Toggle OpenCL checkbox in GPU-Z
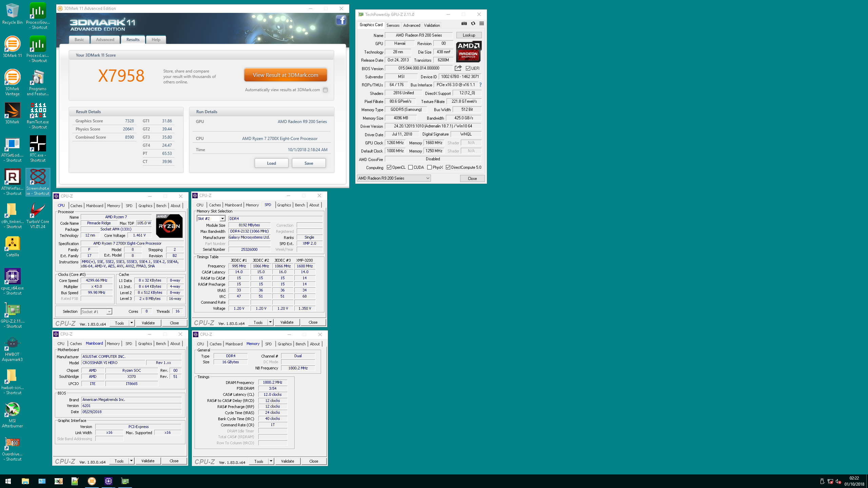The image size is (868, 488). 389,167
